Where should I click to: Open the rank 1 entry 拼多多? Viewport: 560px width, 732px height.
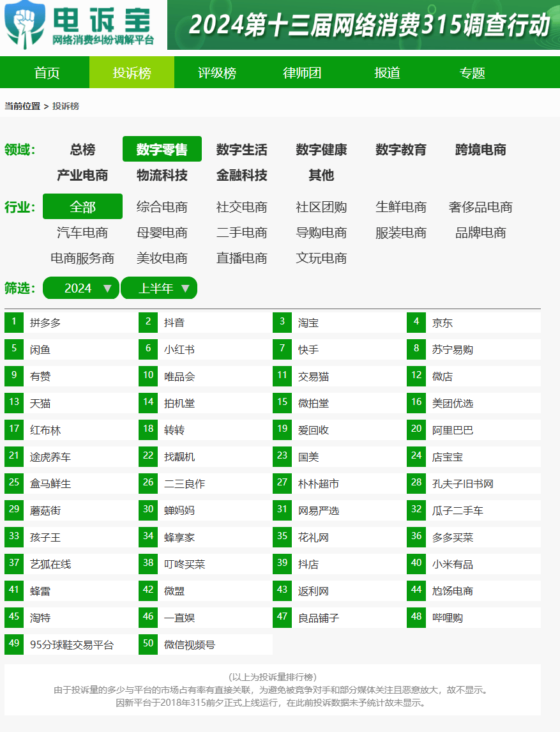(x=72, y=323)
